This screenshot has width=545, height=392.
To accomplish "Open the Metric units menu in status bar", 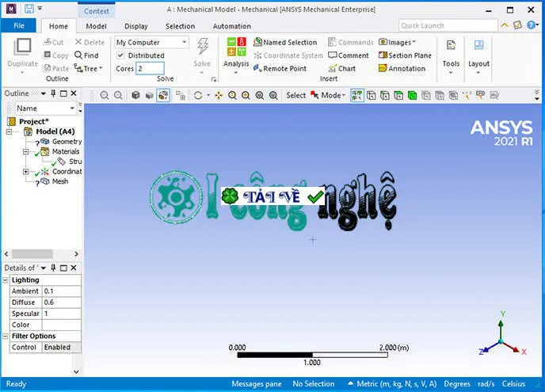I will [392, 384].
